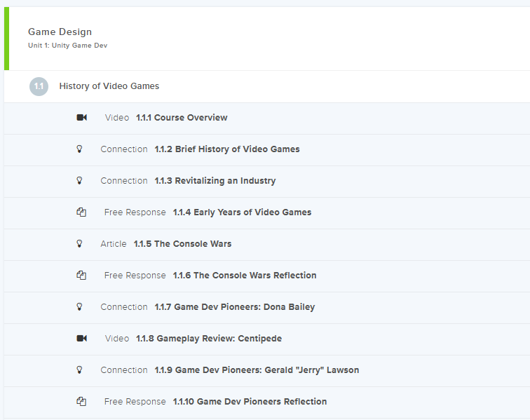Screen dimensions: 530x420
Task: Click the Connection label beside Brief History
Action: pyautogui.click(x=124, y=149)
